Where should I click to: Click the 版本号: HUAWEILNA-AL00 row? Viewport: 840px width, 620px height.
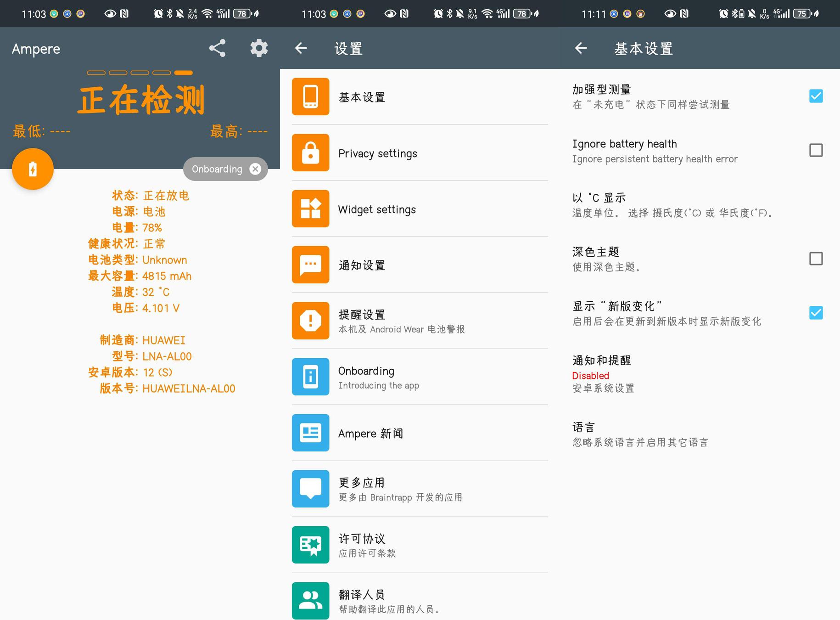[x=168, y=389]
